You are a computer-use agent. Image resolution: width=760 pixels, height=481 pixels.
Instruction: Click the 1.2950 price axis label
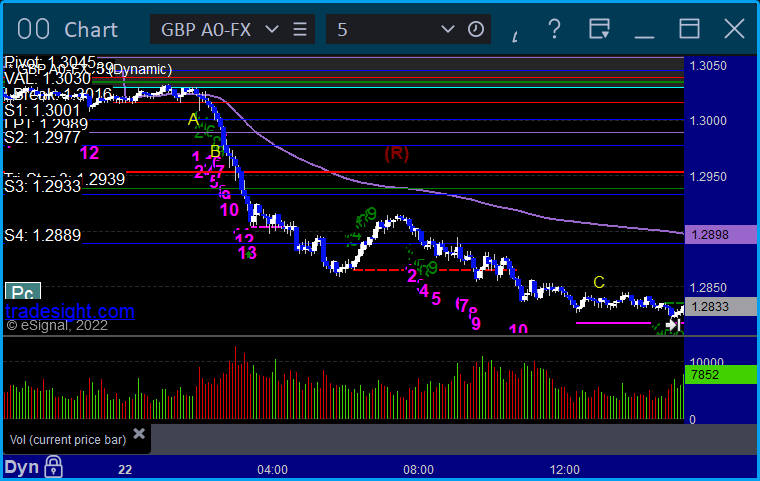[708, 176]
